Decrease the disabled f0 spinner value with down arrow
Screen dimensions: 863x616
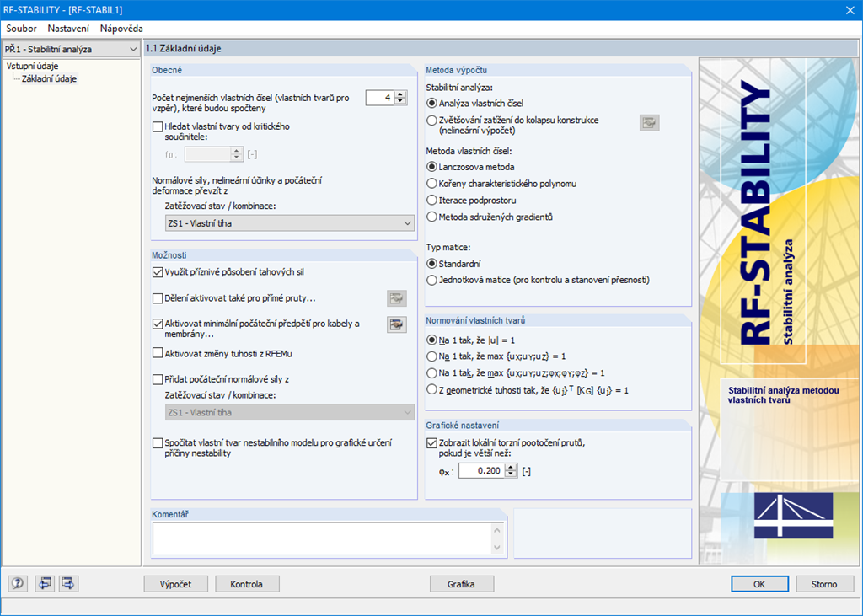pos(237,158)
